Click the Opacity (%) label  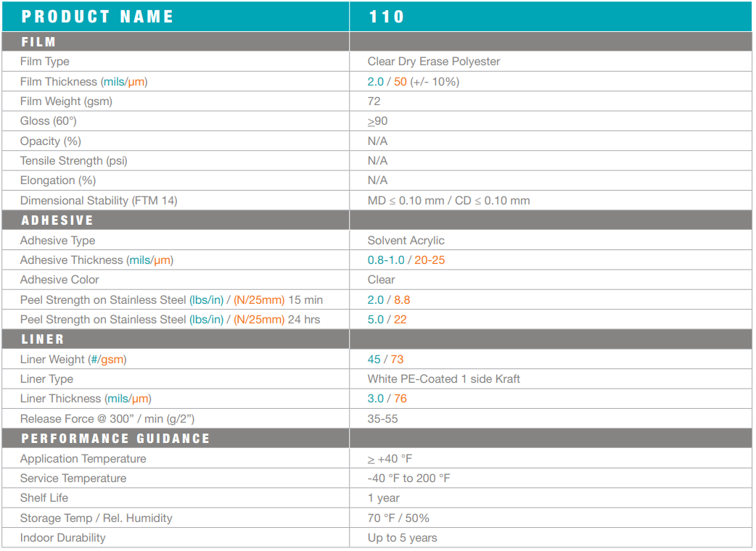(x=51, y=141)
